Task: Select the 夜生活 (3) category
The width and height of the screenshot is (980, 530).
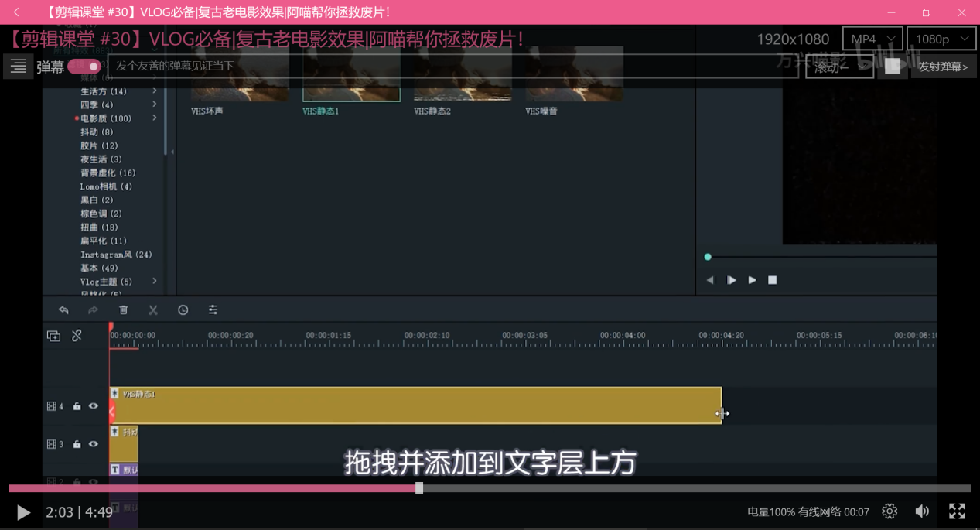Action: pyautogui.click(x=101, y=159)
